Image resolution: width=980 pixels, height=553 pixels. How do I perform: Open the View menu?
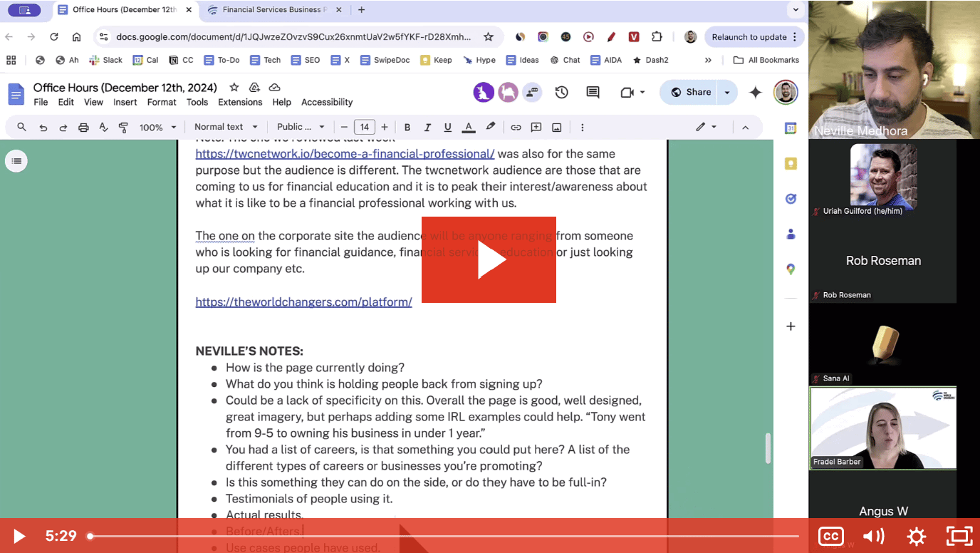[x=93, y=102]
